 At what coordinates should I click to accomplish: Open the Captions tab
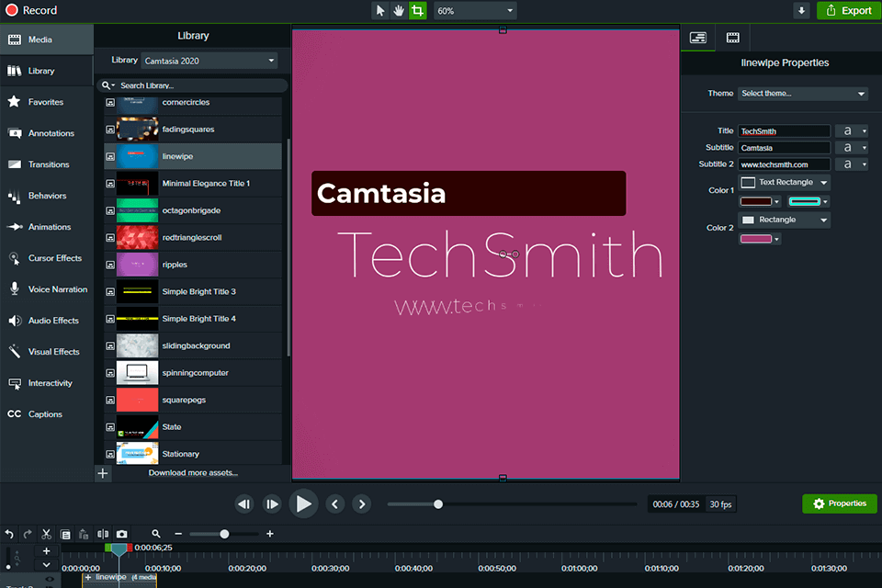(47, 414)
